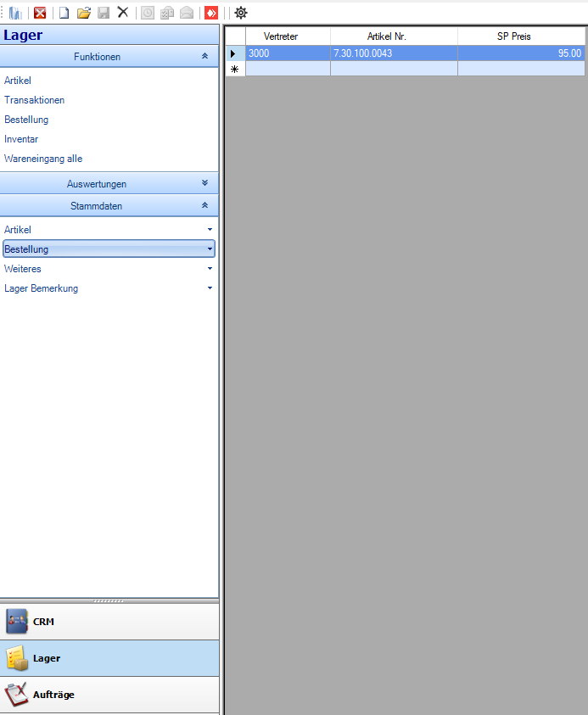Open settings via the gear icon
Image resolution: width=588 pixels, height=715 pixels.
click(x=241, y=13)
